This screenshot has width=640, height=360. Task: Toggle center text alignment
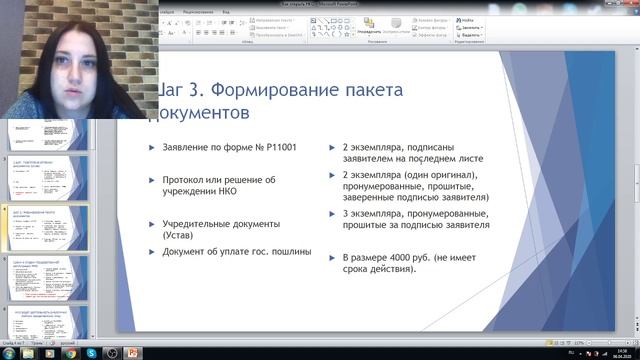coord(206,33)
